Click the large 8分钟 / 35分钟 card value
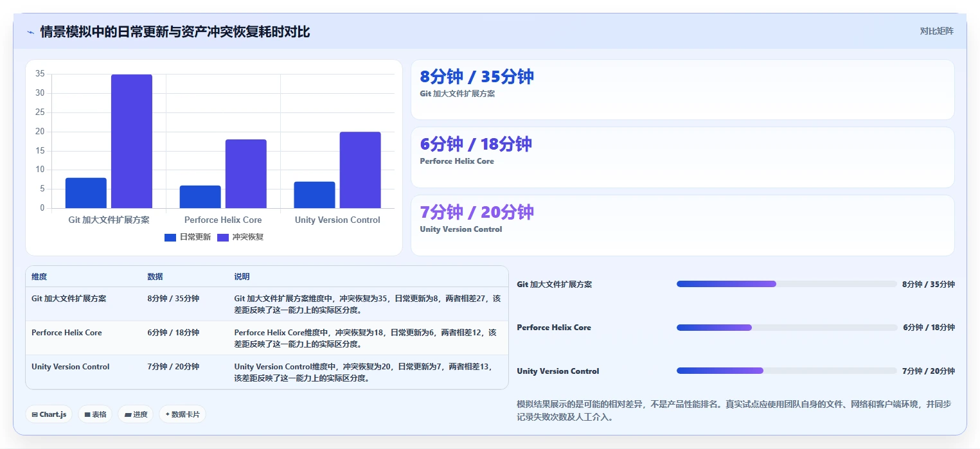This screenshot has height=449, width=980. tap(477, 76)
